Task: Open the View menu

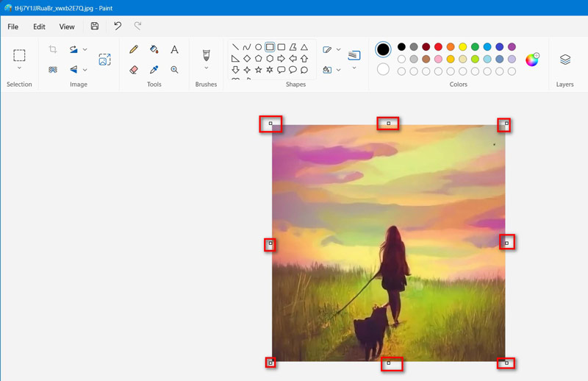Action: (x=67, y=26)
